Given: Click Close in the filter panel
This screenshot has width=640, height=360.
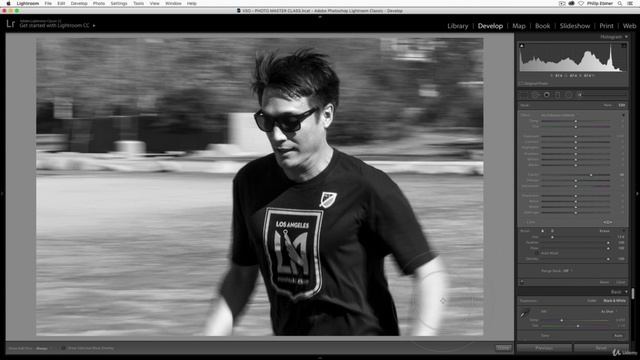Looking at the screenshot, I should coord(620,282).
